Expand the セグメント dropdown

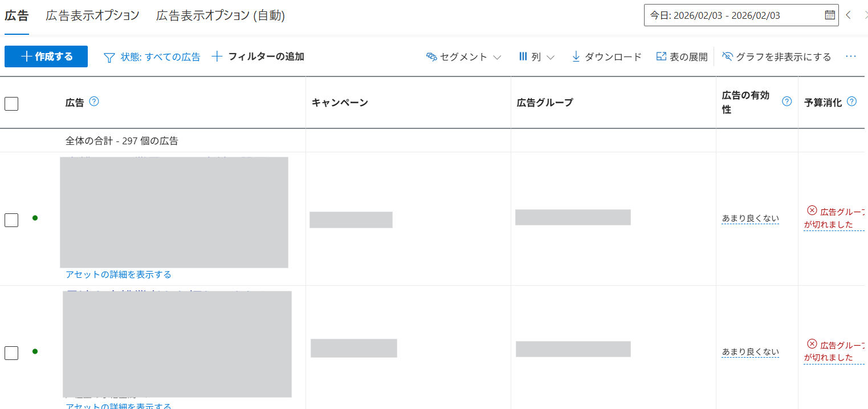click(x=463, y=56)
